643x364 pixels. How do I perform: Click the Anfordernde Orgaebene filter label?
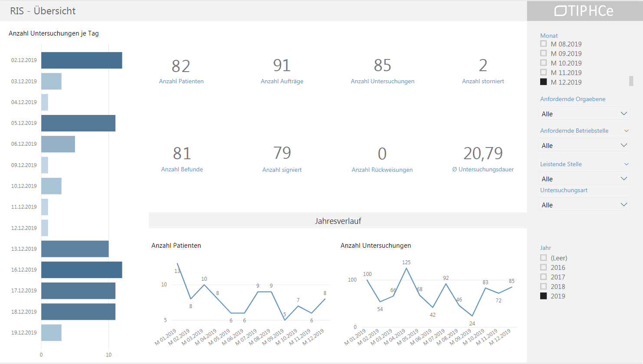click(x=573, y=99)
